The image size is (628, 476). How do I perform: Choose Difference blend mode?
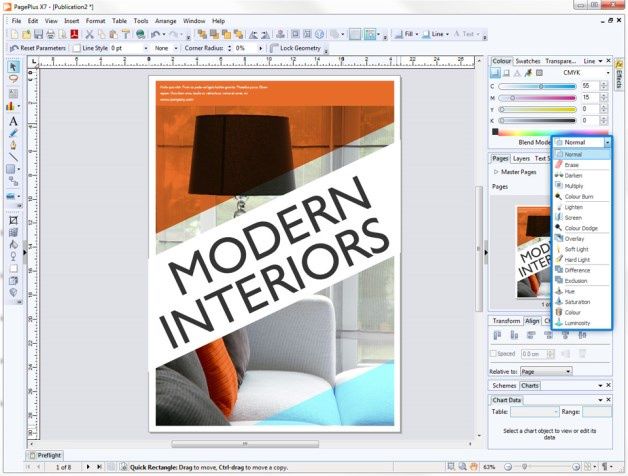[x=582, y=270]
